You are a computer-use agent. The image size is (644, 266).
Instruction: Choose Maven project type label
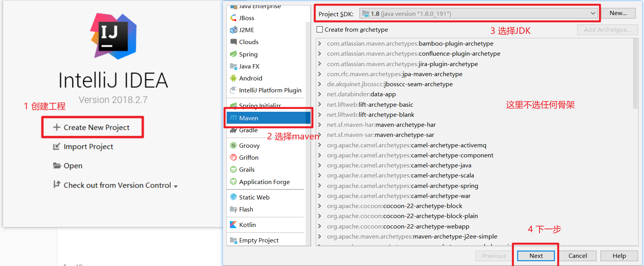[248, 118]
